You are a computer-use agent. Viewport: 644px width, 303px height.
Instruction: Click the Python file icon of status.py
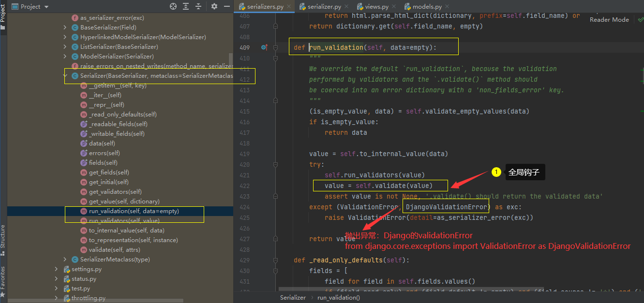(66, 279)
